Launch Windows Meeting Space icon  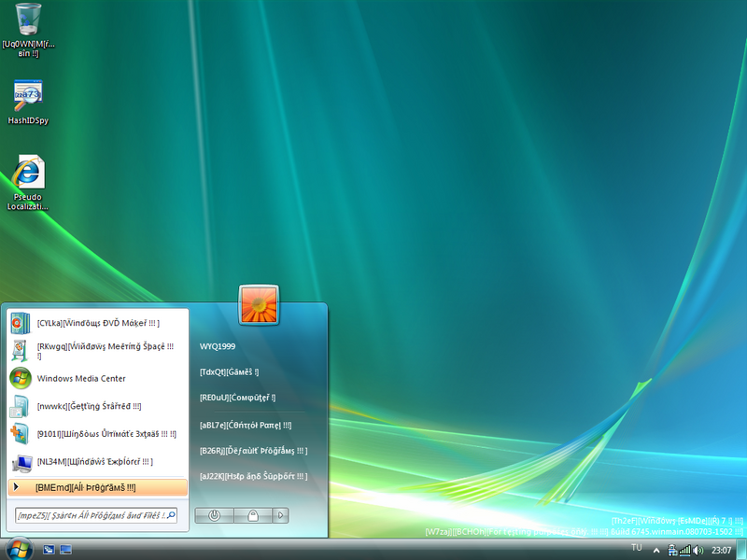[x=20, y=351]
